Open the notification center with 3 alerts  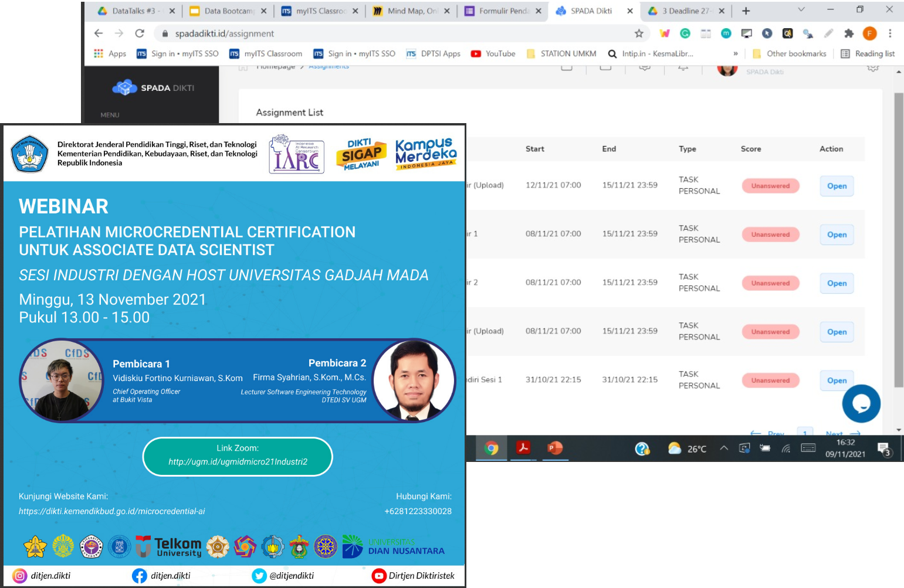pos(885,449)
